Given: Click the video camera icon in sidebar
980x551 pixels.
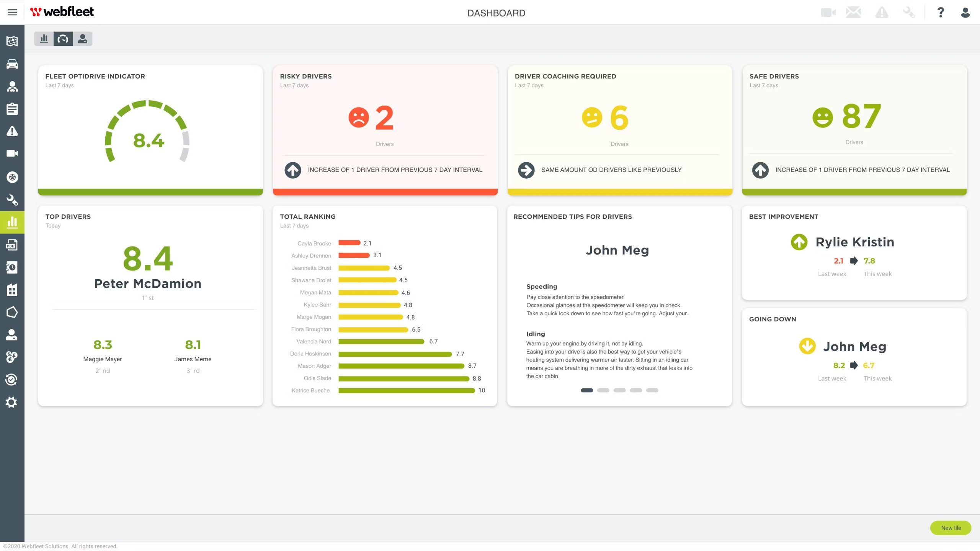Looking at the screenshot, I should pyautogui.click(x=12, y=153).
